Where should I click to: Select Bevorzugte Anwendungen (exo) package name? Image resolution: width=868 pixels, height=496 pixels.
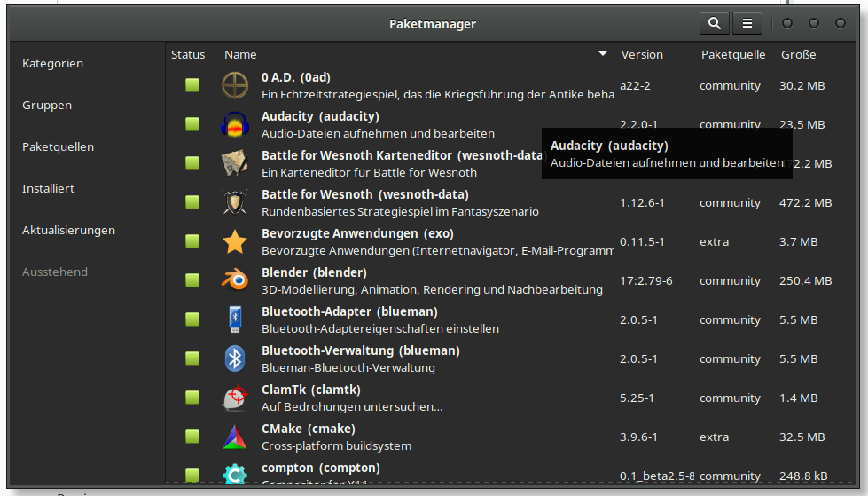[357, 233]
